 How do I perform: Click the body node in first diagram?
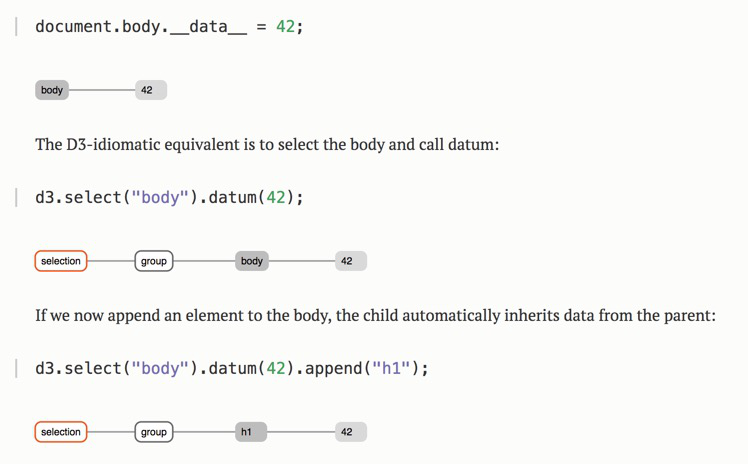tap(52, 90)
